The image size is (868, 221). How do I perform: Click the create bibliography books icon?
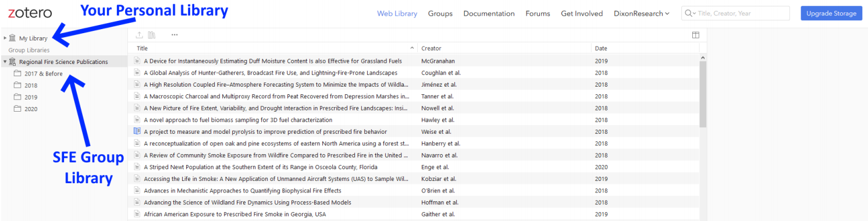(x=152, y=35)
